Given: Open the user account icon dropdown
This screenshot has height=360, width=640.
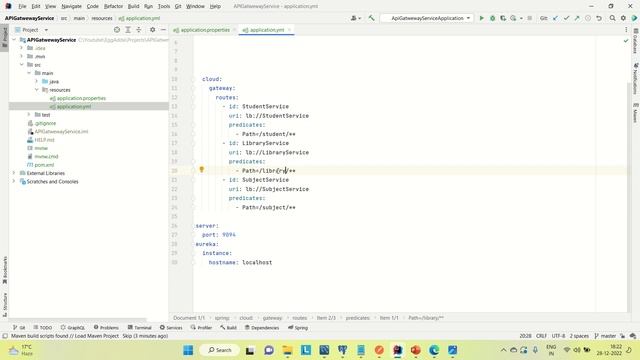Looking at the screenshot, I should click(x=356, y=18).
